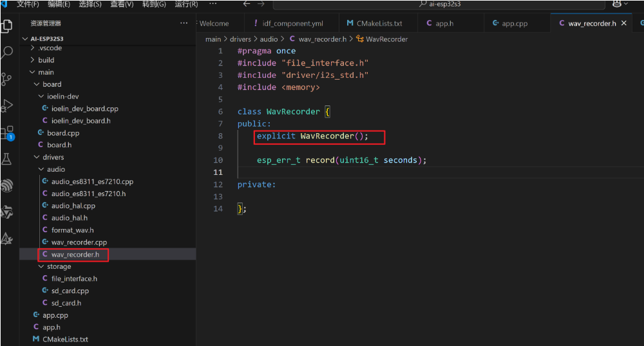Open explorer panel more actions menu
The height and width of the screenshot is (346, 644).
(184, 23)
